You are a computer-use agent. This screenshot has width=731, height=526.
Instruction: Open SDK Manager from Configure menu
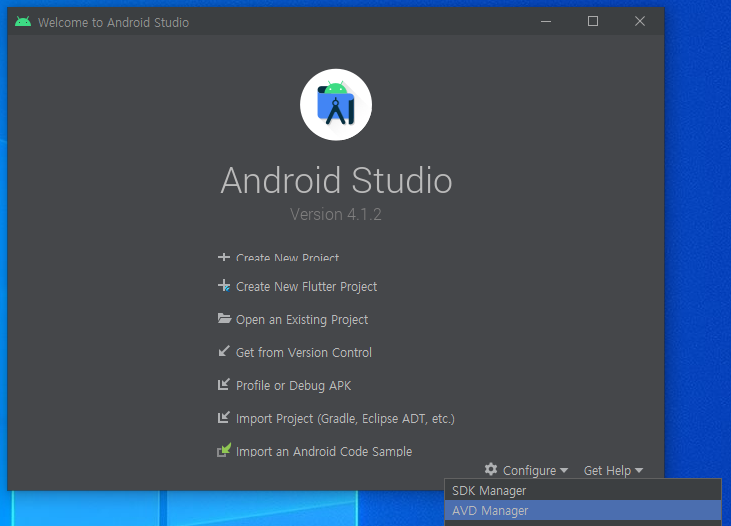[583, 491]
